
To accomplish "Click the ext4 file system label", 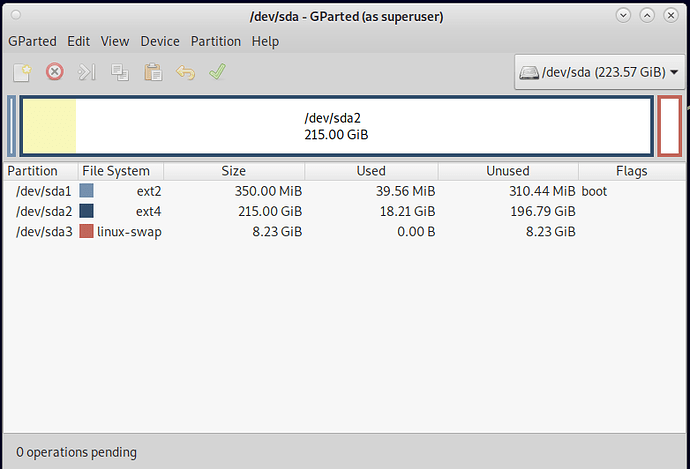I will coord(149,212).
